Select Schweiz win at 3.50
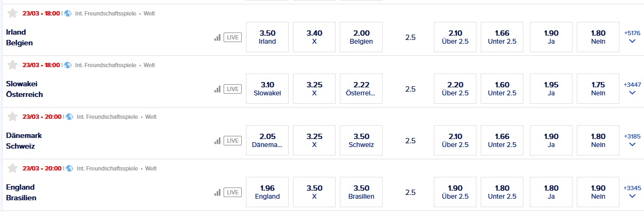The width and height of the screenshot is (644, 212). 361,140
